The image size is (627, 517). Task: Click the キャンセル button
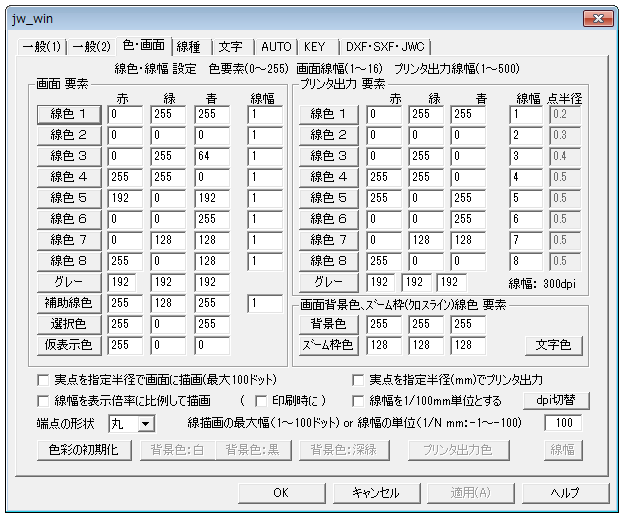tap(376, 493)
